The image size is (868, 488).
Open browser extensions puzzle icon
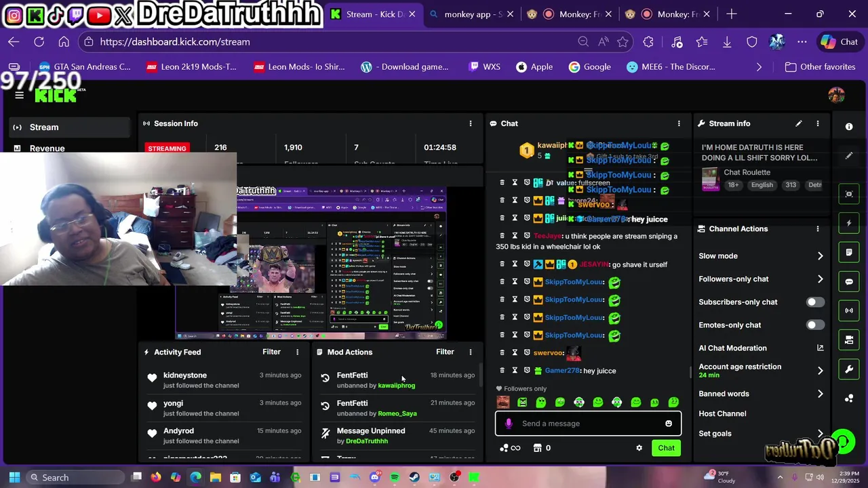[x=648, y=42]
